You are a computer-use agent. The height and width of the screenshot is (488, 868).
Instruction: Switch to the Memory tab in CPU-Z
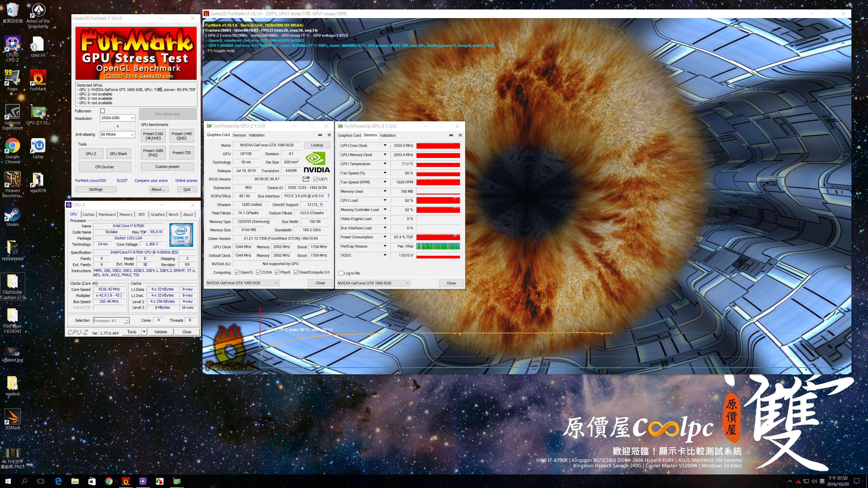[x=126, y=215]
